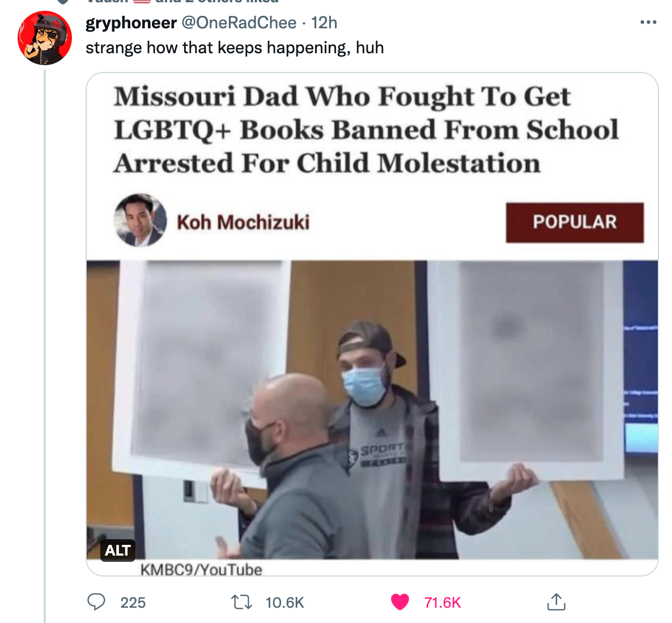This screenshot has width=672, height=623.
Task: Open the attached article screenshot image
Action: pyautogui.click(x=372, y=324)
